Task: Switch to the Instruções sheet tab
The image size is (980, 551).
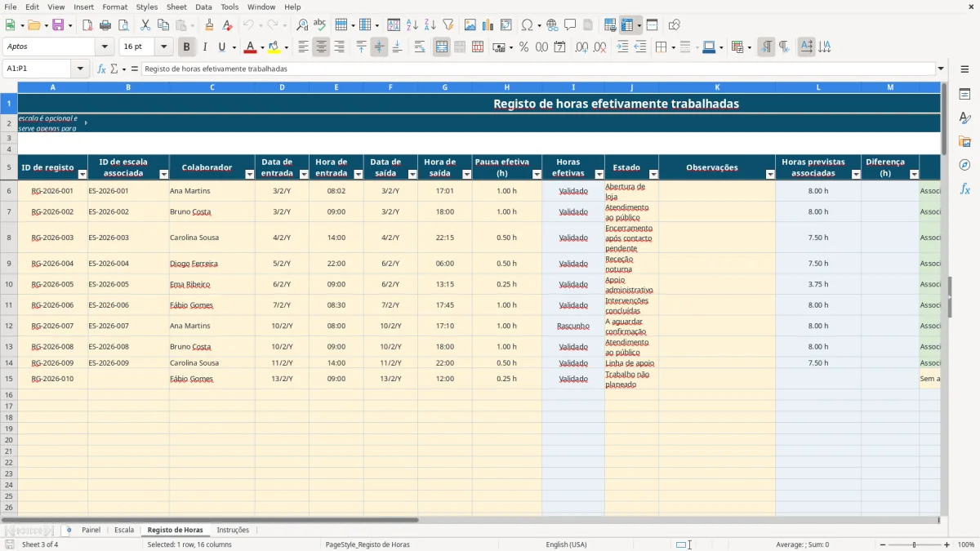Action: 233,530
